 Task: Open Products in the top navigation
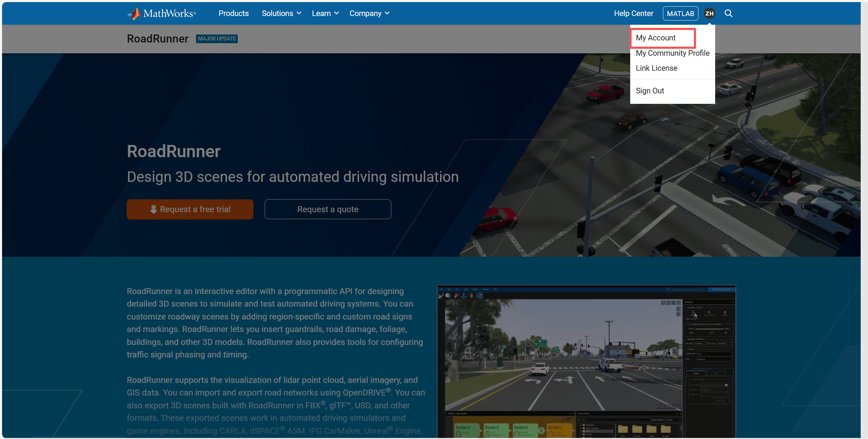click(234, 13)
